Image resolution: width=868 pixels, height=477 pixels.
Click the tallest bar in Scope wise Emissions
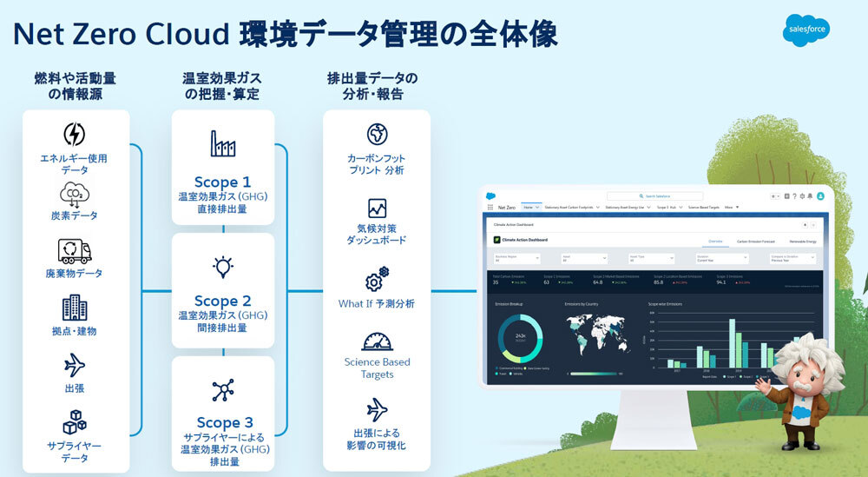pos(732,343)
